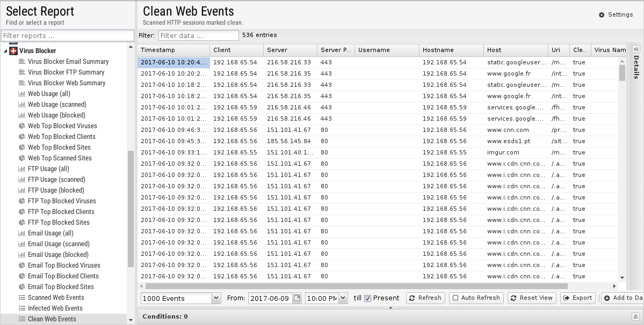Click the pie chart icon beside Email Top Blocked Sites
Image resolution: width=644 pixels, height=325 pixels.
22,286
